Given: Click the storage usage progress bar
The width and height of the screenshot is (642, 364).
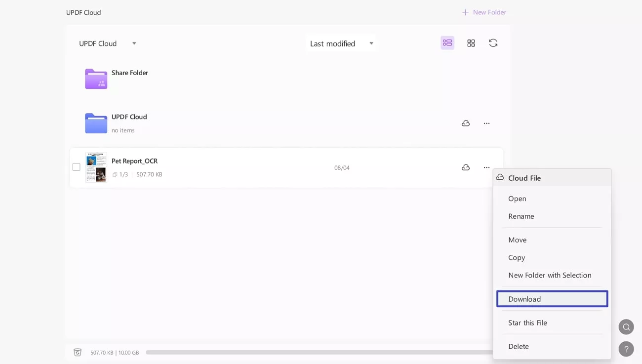Looking at the screenshot, I should (319, 352).
